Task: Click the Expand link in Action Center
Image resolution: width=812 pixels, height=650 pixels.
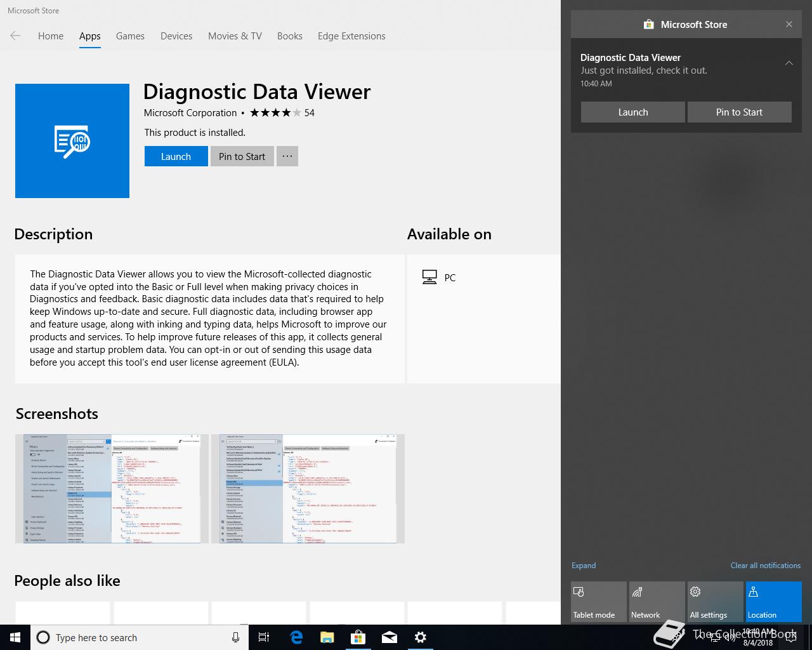Action: 584,566
